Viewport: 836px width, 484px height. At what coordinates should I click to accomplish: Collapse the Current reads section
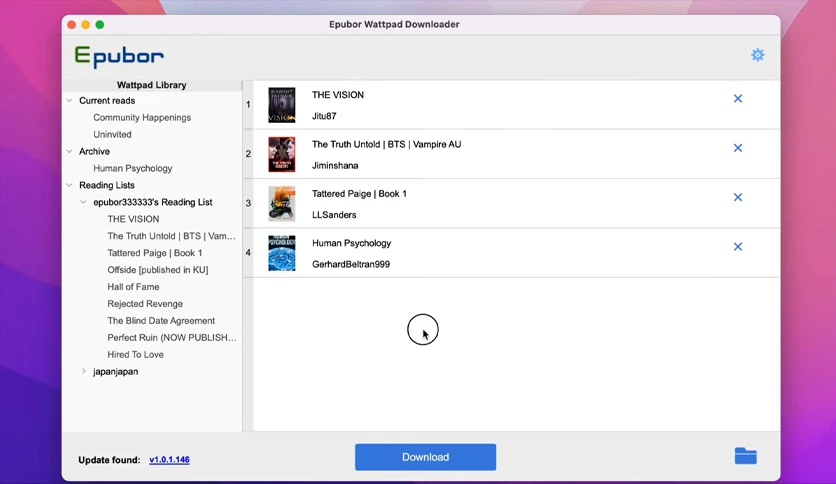click(69, 100)
